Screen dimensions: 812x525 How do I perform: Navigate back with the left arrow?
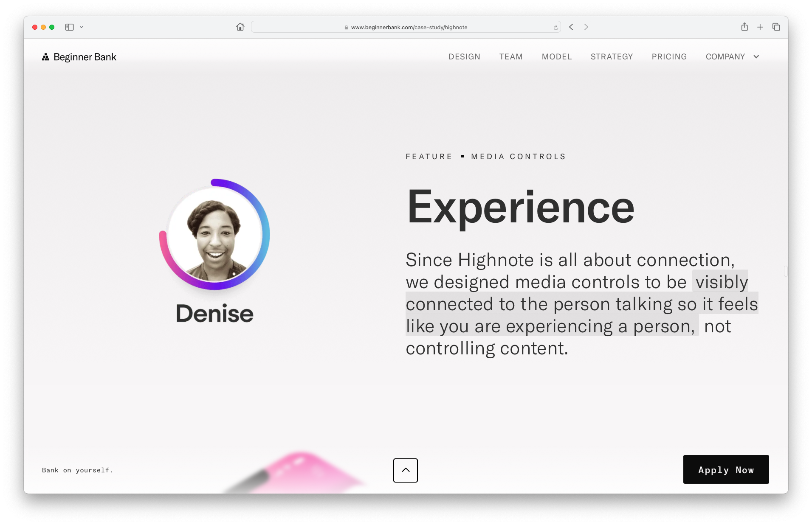(x=571, y=27)
